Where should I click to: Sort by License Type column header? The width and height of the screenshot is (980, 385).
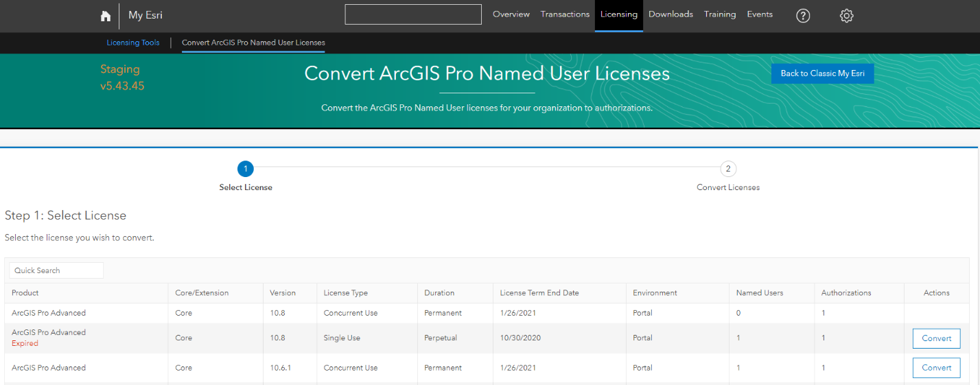[x=346, y=293]
